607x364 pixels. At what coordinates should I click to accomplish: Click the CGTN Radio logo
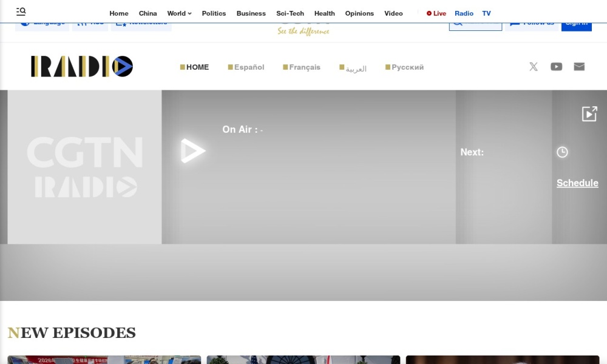[82, 67]
